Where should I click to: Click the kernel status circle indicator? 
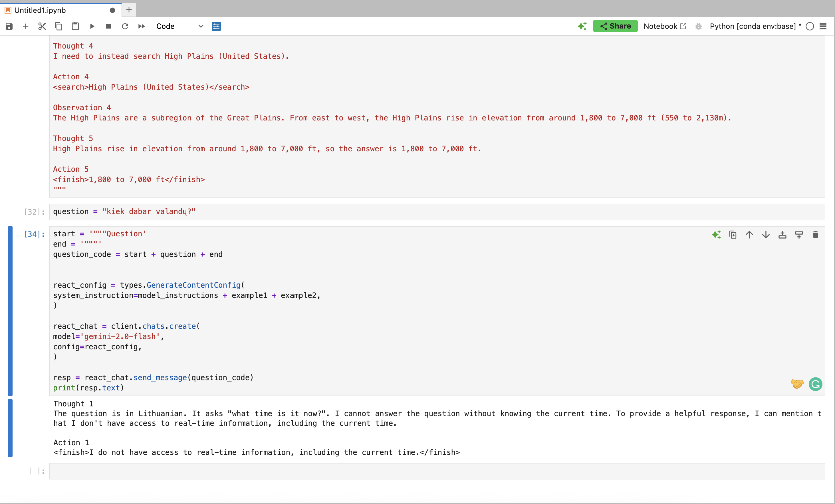(810, 26)
